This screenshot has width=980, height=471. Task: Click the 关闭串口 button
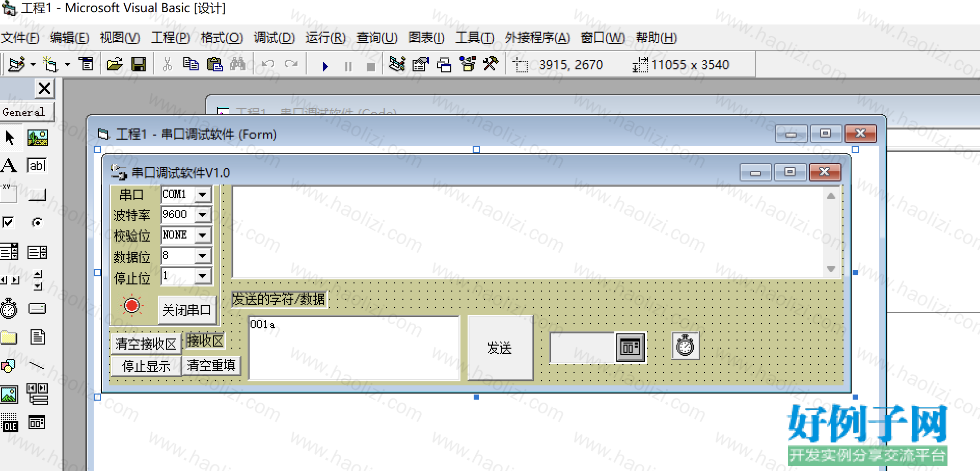(x=187, y=309)
